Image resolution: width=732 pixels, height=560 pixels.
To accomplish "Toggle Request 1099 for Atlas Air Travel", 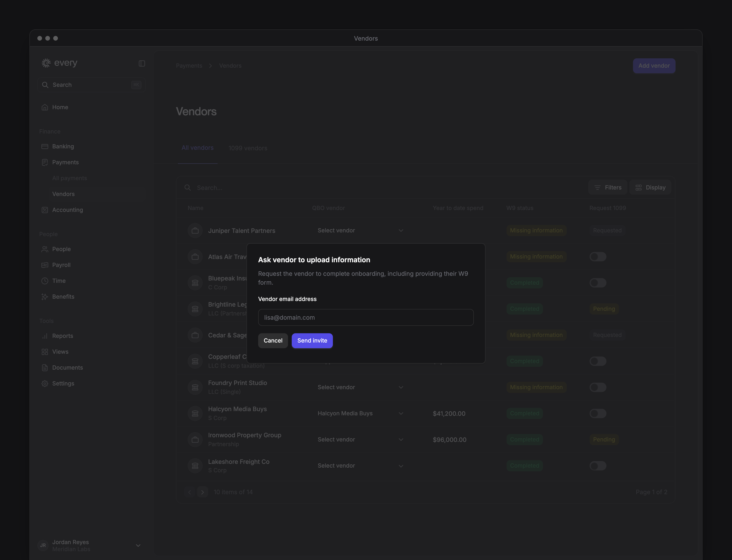I will tap(598, 257).
